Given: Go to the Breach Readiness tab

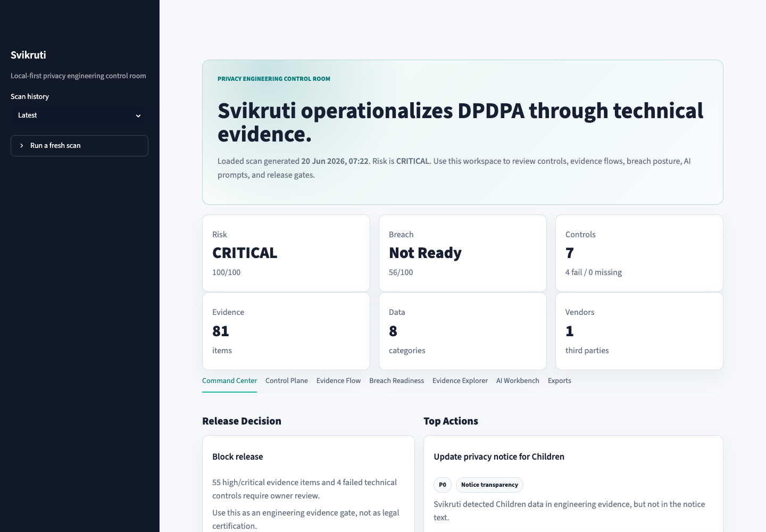Looking at the screenshot, I should 397,381.
